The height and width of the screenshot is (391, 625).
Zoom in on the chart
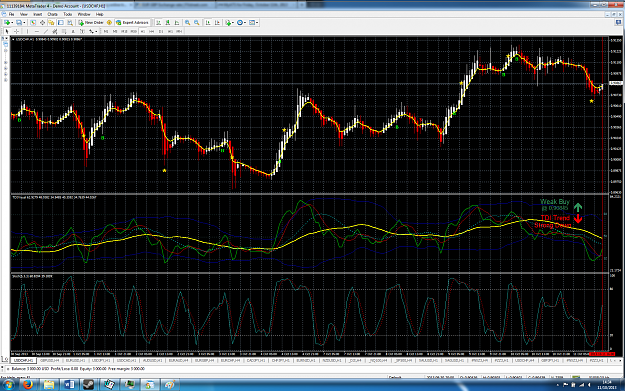pos(187,23)
